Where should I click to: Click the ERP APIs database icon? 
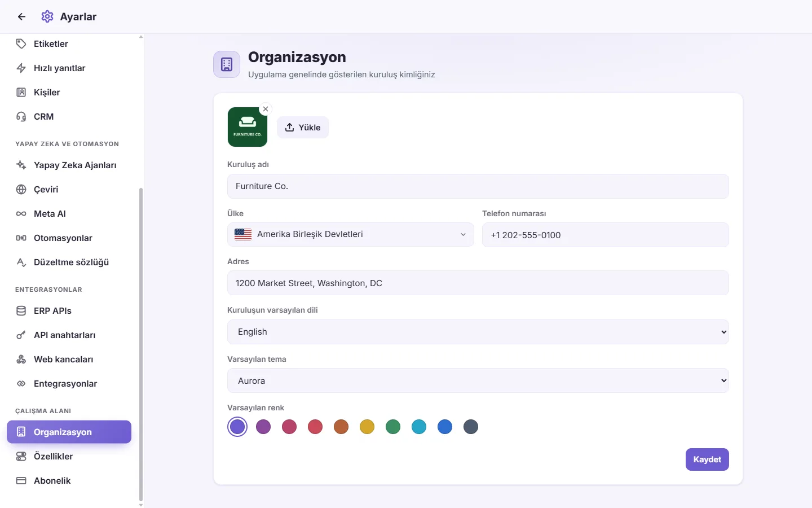[x=21, y=311]
